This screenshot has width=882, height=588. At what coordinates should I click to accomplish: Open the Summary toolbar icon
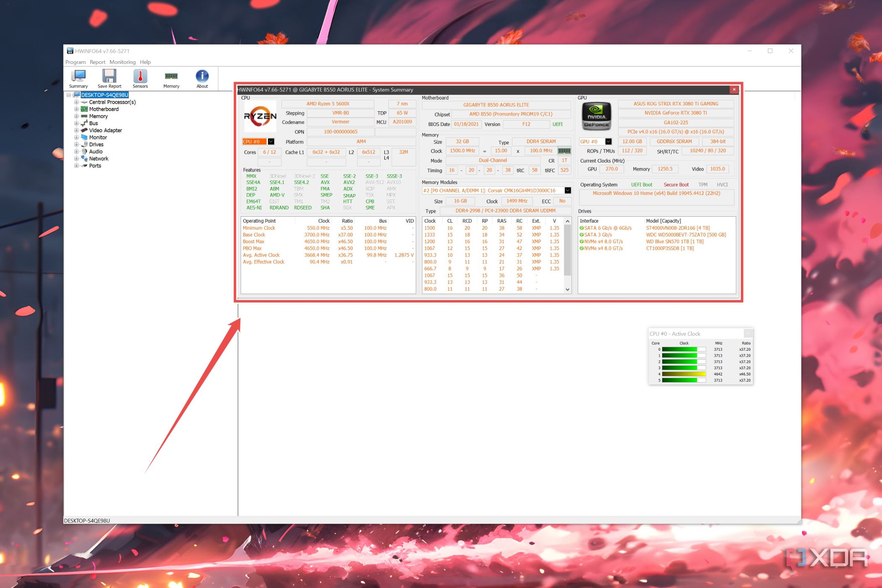tap(79, 79)
